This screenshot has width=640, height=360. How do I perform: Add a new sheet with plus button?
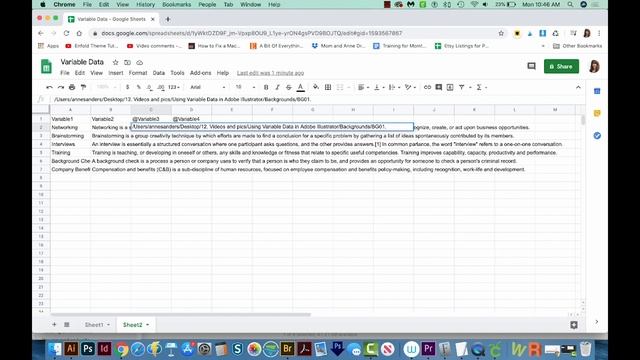(54, 325)
